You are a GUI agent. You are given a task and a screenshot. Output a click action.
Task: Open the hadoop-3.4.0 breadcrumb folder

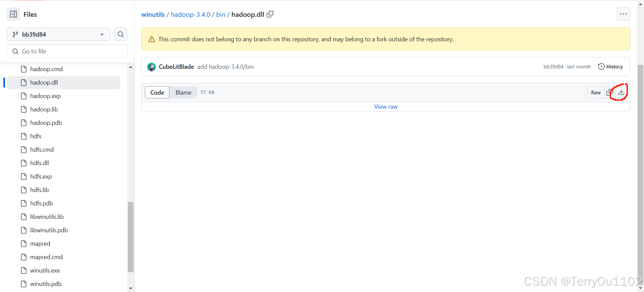tap(191, 14)
